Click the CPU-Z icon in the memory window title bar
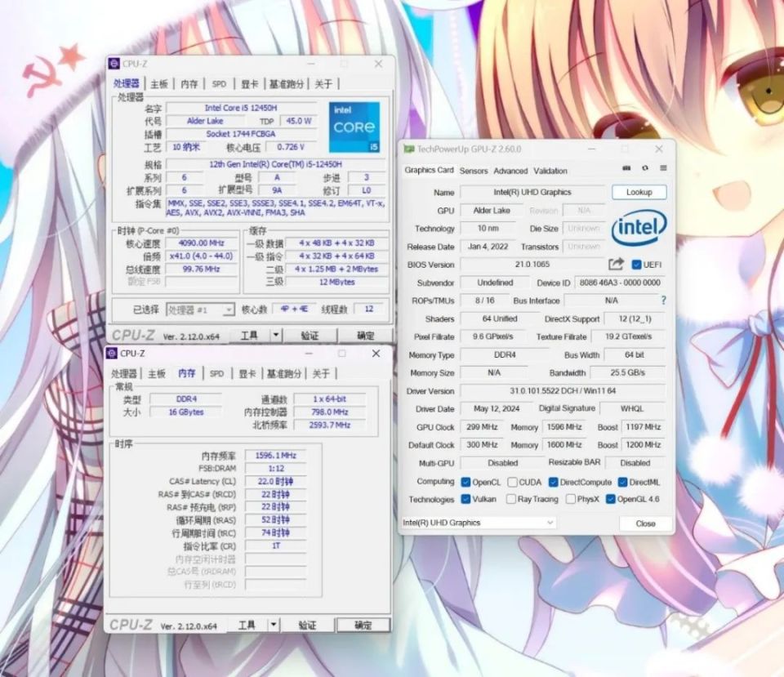The width and height of the screenshot is (784, 677). tap(112, 353)
